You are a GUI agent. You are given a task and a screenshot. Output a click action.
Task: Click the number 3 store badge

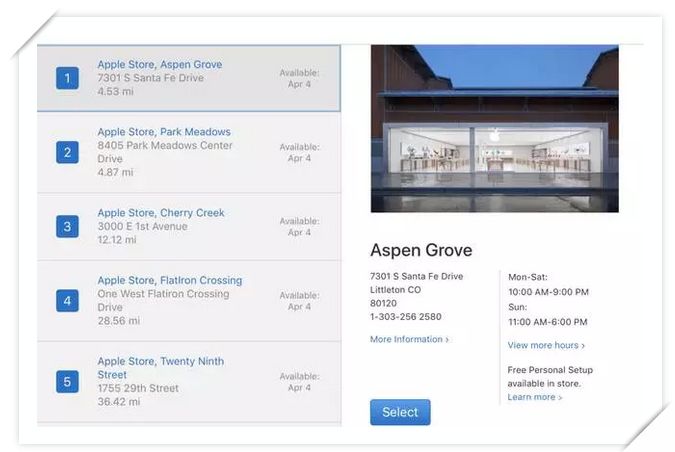pyautogui.click(x=67, y=226)
